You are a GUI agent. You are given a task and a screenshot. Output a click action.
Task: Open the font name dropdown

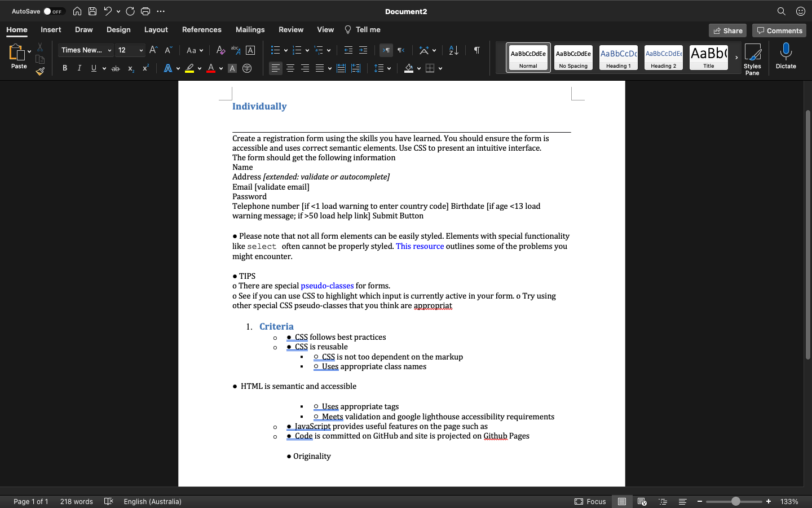(x=109, y=50)
